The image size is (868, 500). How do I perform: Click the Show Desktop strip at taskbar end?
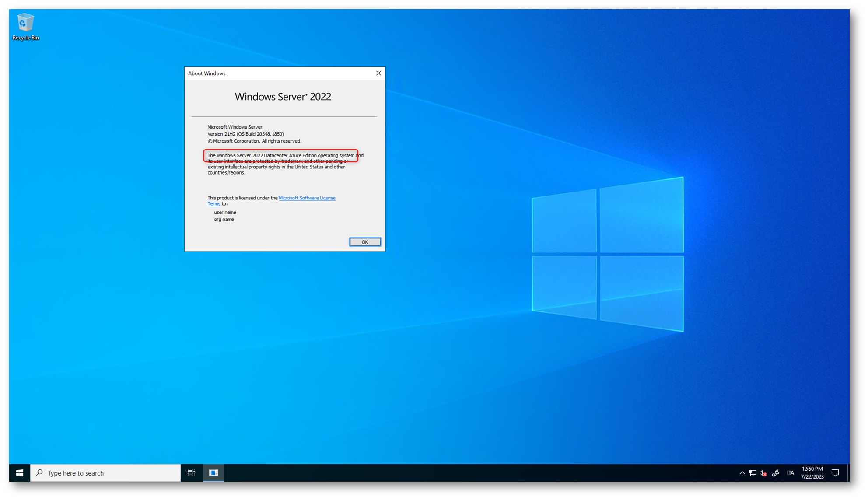(x=848, y=473)
